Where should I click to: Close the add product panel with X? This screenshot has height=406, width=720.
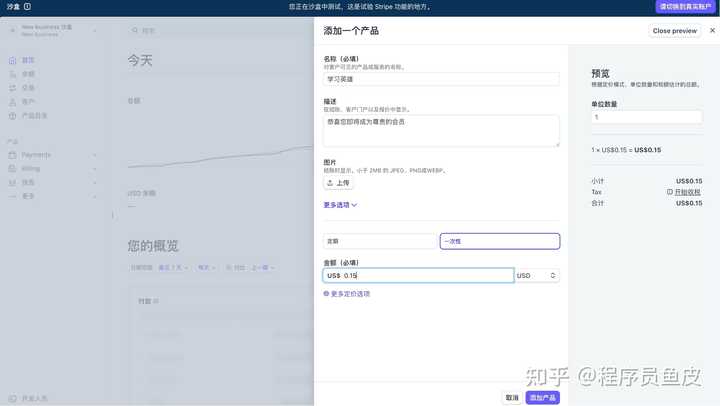pyautogui.click(x=712, y=31)
